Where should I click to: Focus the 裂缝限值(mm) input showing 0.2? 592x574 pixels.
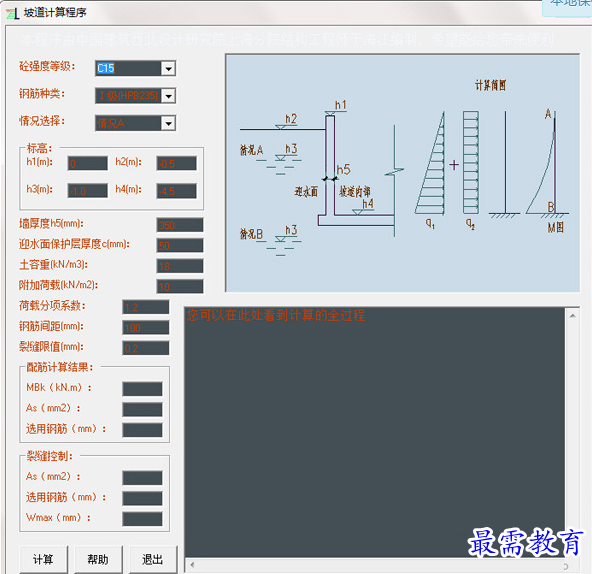(x=146, y=348)
